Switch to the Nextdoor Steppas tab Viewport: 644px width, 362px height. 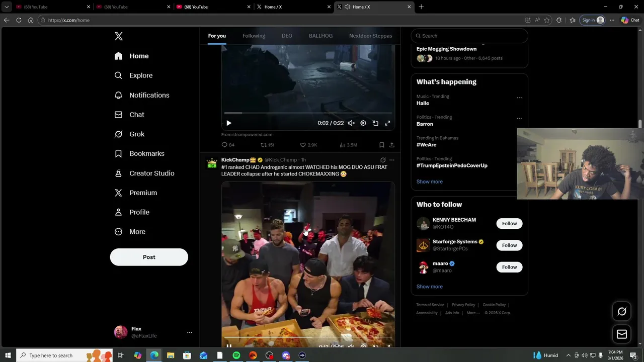pyautogui.click(x=370, y=36)
